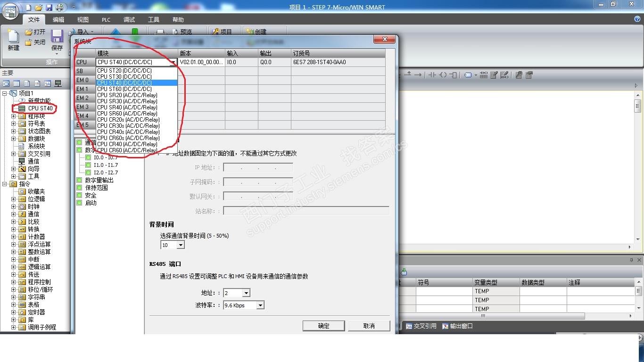Click the 打开 ribbon button
Viewport: 644px width, 362px height.
[x=35, y=32]
